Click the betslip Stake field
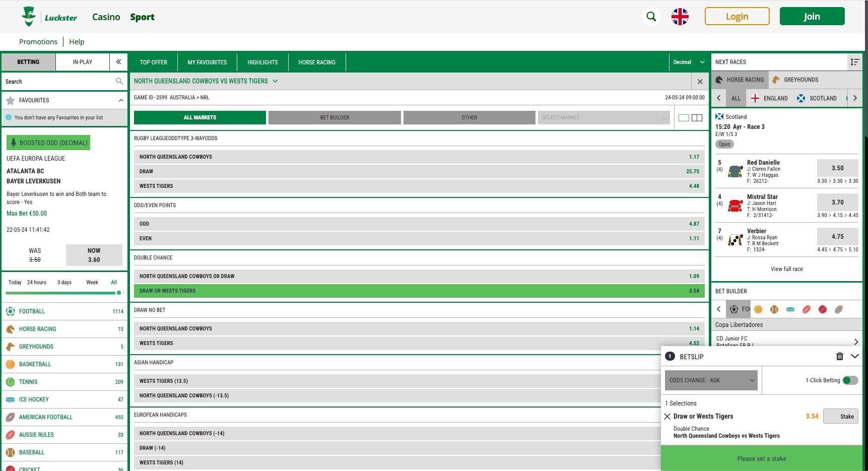The width and height of the screenshot is (868, 471). tap(840, 416)
